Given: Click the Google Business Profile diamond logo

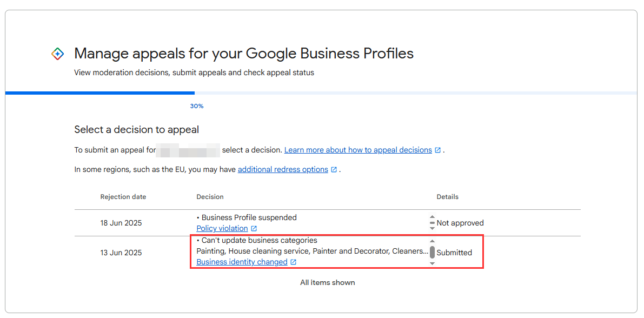Looking at the screenshot, I should tap(58, 54).
